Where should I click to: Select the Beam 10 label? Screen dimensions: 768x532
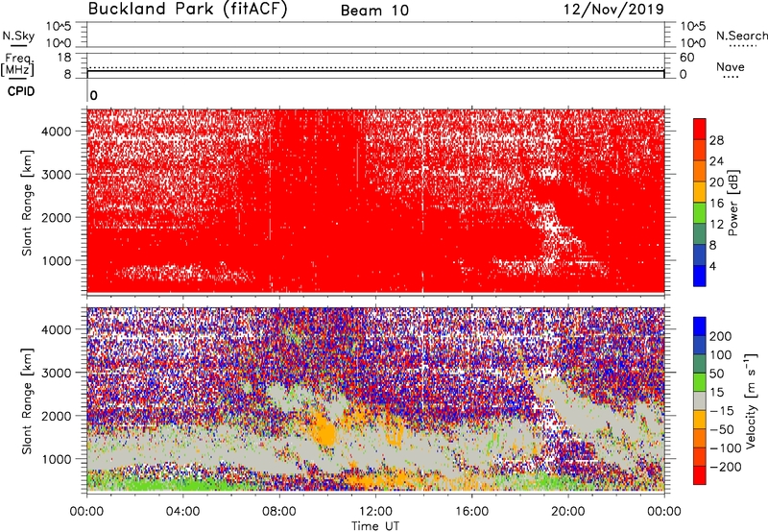coord(374,11)
